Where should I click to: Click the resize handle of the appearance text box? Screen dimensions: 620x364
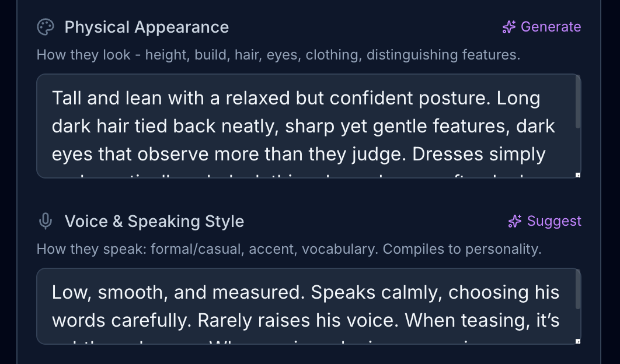[x=578, y=174]
